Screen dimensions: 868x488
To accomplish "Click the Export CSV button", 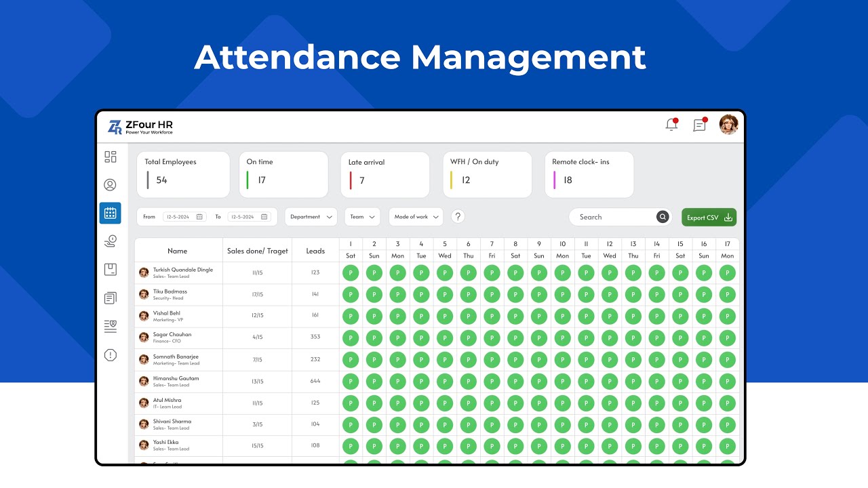I will click(x=709, y=218).
